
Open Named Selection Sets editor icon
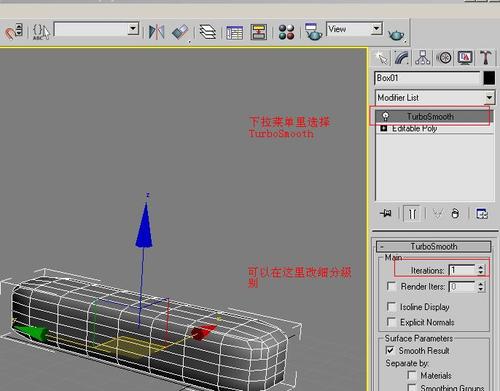click(x=41, y=32)
